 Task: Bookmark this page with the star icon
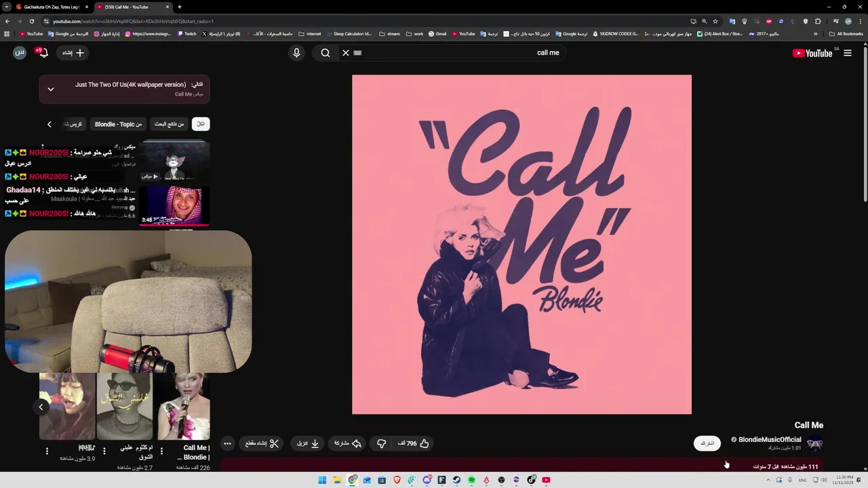pyautogui.click(x=715, y=21)
